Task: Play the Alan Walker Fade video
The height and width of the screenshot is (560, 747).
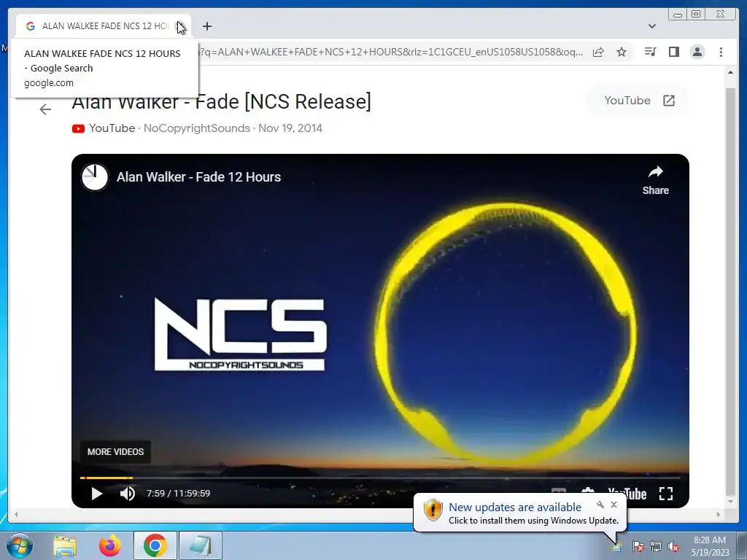Action: [97, 494]
